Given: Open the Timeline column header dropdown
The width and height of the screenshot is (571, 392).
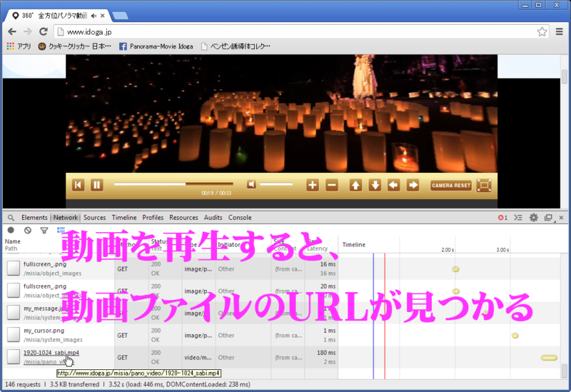Looking at the screenshot, I should click(353, 244).
